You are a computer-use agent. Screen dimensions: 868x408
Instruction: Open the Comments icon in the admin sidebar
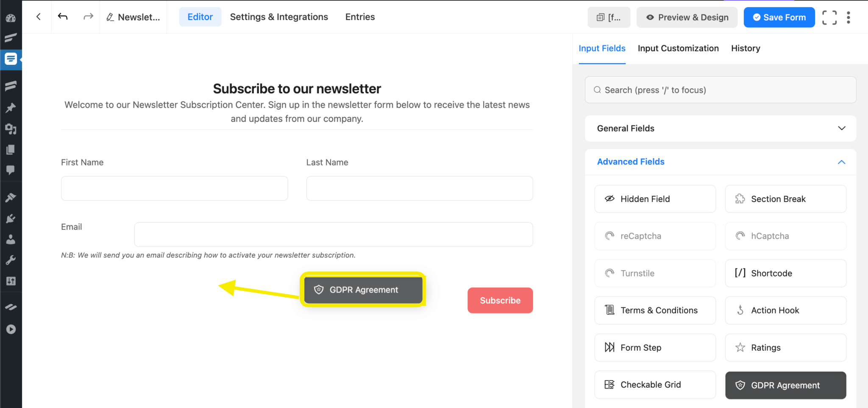coord(11,170)
